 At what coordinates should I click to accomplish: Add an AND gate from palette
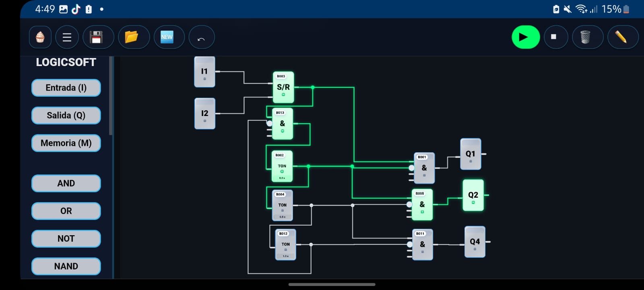tap(66, 184)
